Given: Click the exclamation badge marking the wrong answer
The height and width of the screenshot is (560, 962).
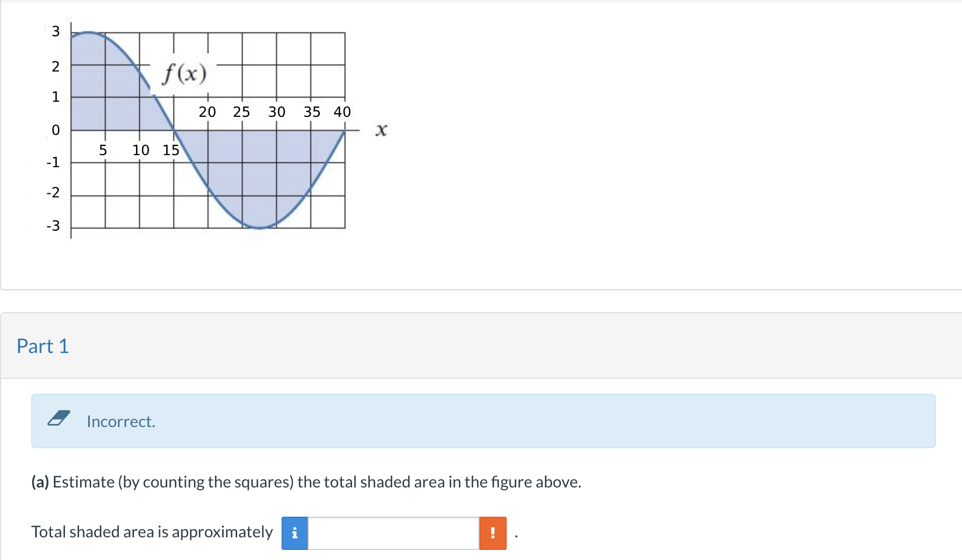Looking at the screenshot, I should (x=493, y=532).
